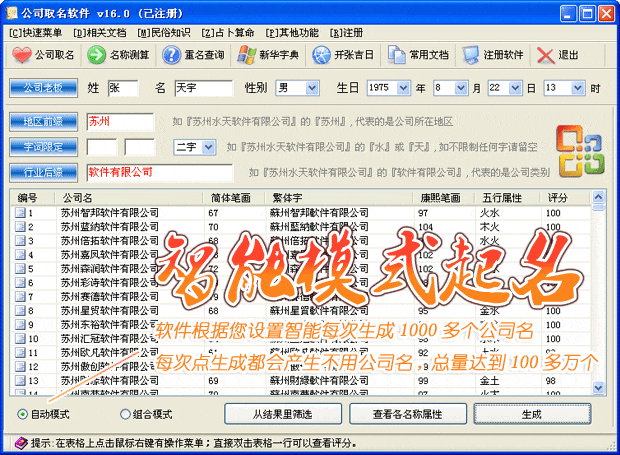This screenshot has width=620, height=455.
Task: Click the 公司老板 button
Action: [43, 88]
